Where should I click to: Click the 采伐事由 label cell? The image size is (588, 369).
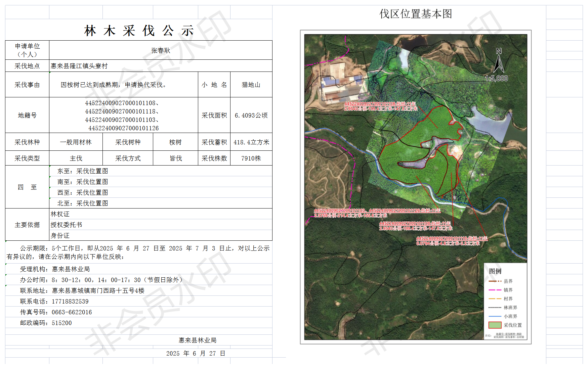pos(27,85)
